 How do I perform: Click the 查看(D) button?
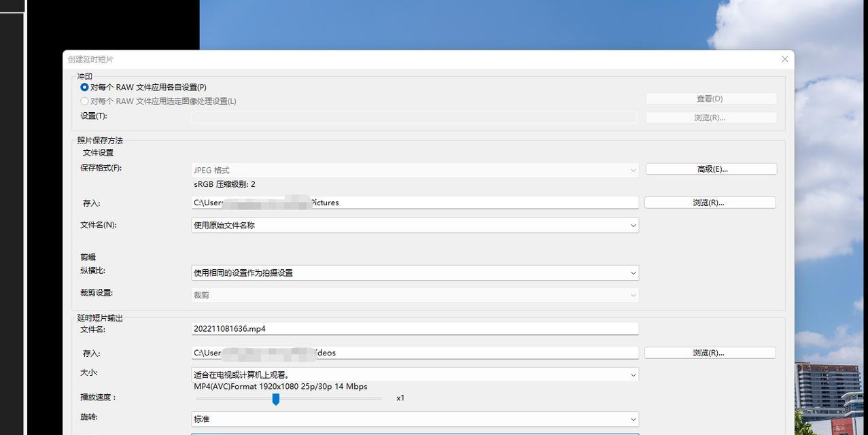711,99
